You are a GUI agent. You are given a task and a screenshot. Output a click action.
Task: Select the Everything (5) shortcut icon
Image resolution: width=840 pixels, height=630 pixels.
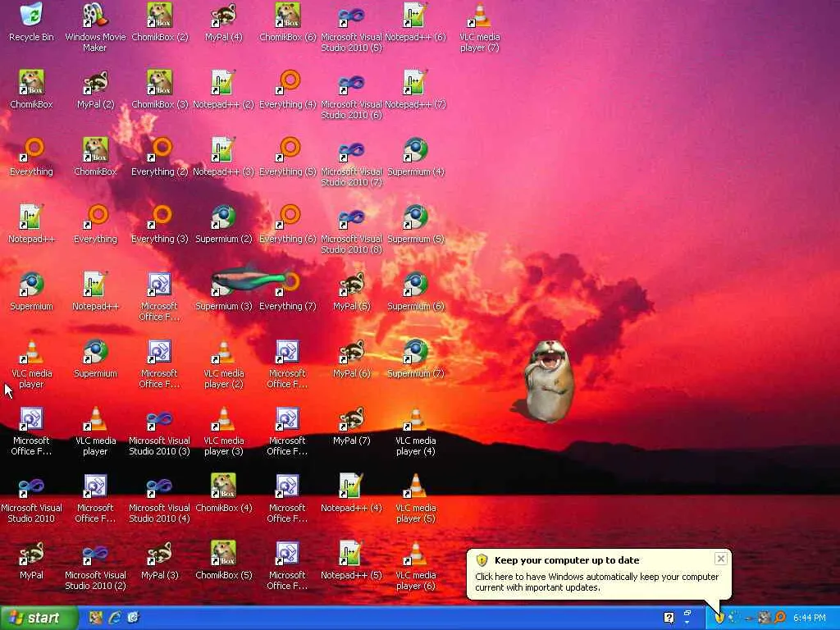click(288, 157)
